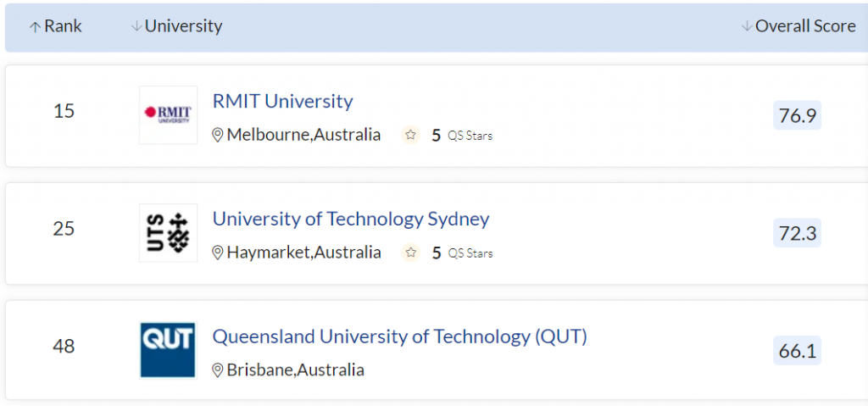This screenshot has height=406, width=868.
Task: Open the RMIT University link
Action: pos(282,101)
